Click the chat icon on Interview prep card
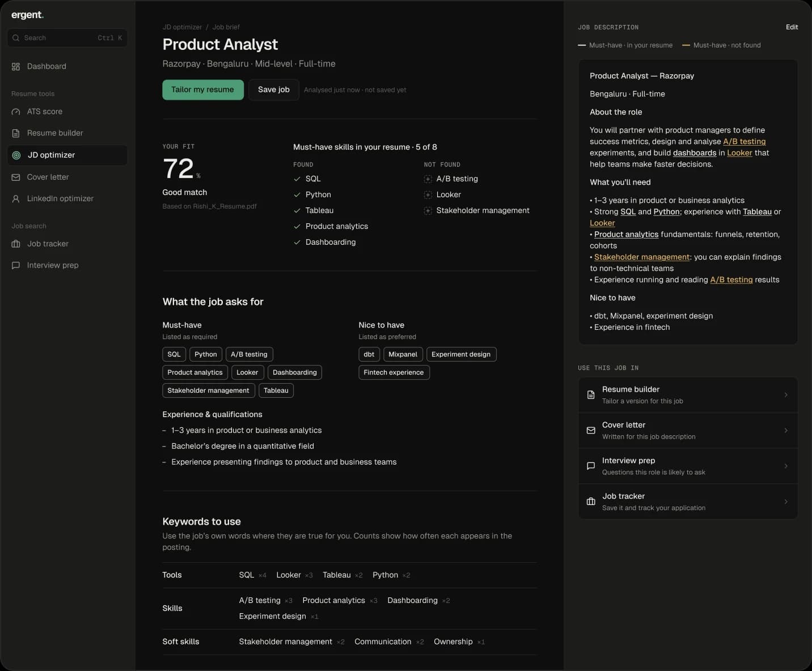This screenshot has width=812, height=671. pyautogui.click(x=591, y=466)
